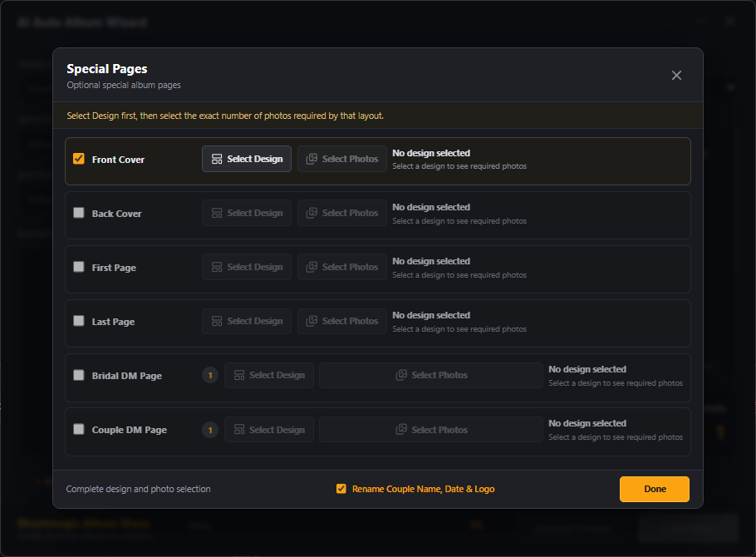Enable the Bridal DM Page checkbox
The height and width of the screenshot is (557, 756).
(x=79, y=375)
